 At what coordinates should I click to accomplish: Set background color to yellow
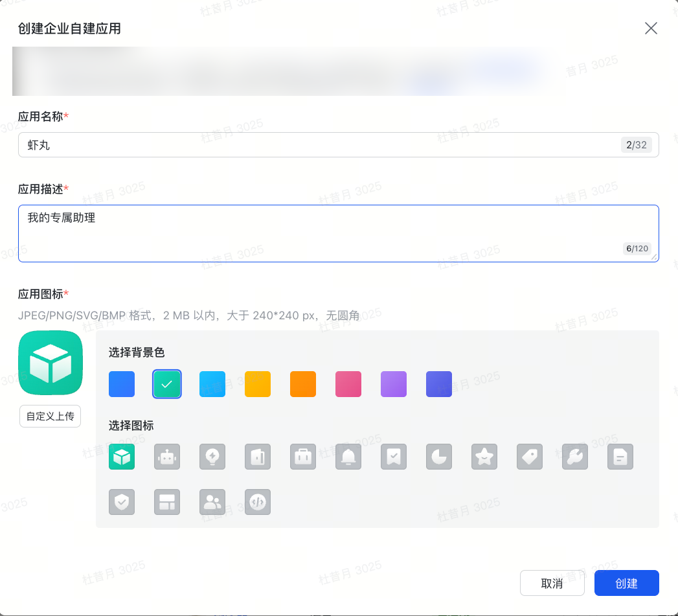click(x=258, y=383)
